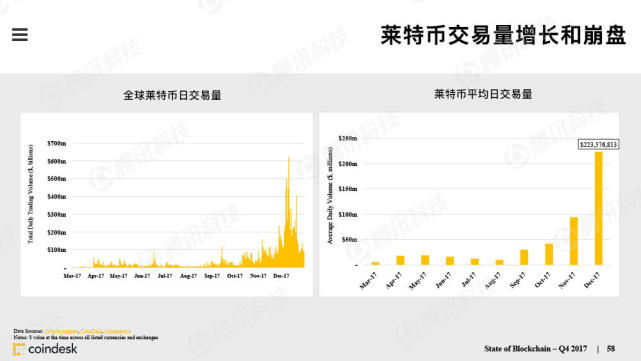Screen dimensions: 641x361
Task: Click State of Blockchain – Q4 2017 footer
Action: 536,349
